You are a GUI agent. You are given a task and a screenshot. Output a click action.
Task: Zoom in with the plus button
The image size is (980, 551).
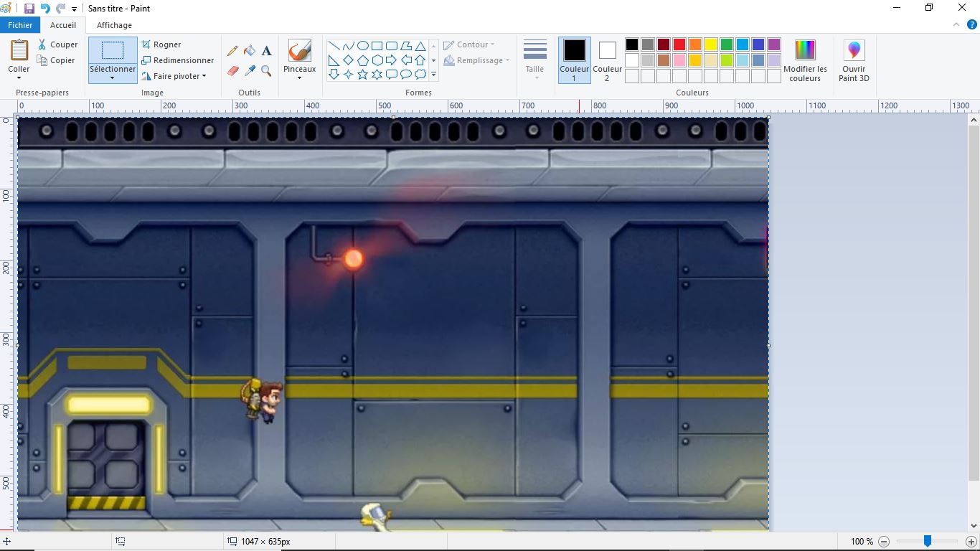point(971,542)
